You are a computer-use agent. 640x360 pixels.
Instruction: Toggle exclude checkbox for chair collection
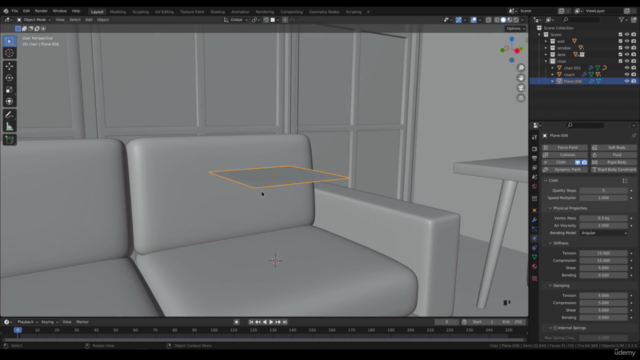tap(620, 61)
